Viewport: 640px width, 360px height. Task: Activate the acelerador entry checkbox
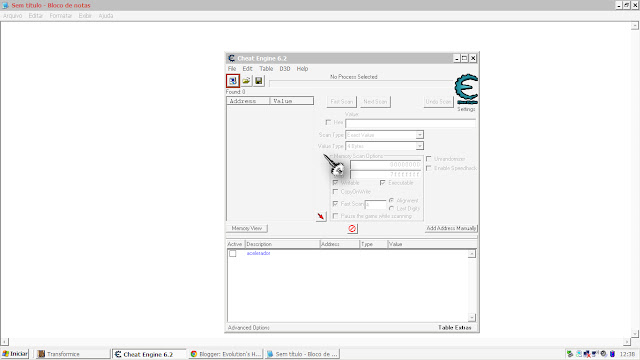[233, 253]
